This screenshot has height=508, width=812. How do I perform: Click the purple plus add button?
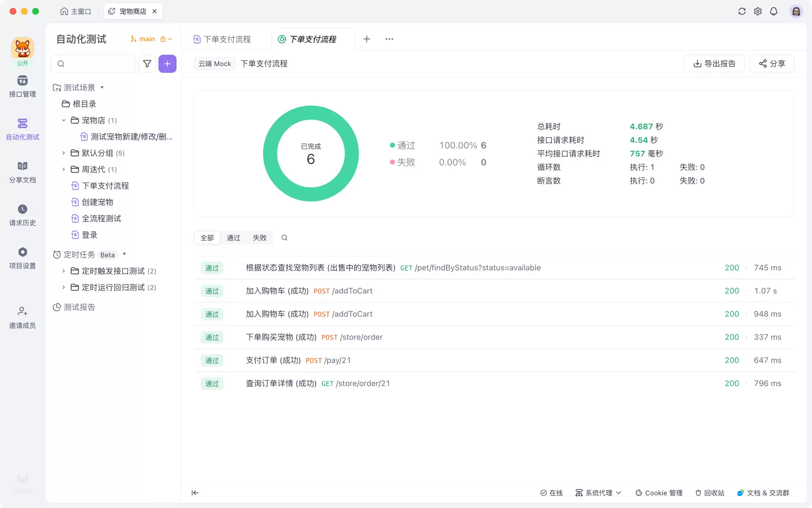pos(167,64)
